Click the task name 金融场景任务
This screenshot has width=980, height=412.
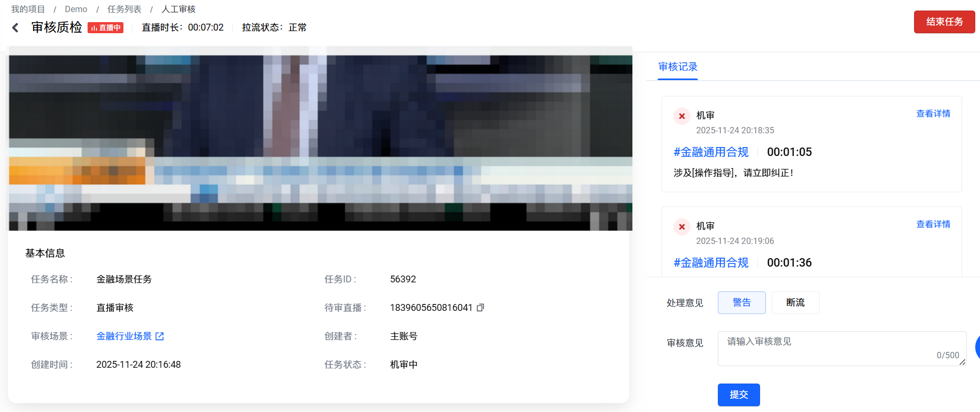point(124,279)
